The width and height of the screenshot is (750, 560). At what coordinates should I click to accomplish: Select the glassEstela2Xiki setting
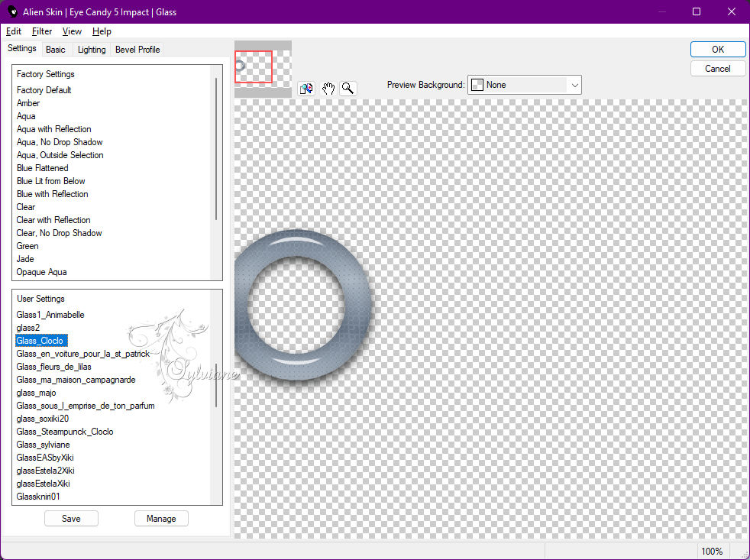tap(45, 470)
